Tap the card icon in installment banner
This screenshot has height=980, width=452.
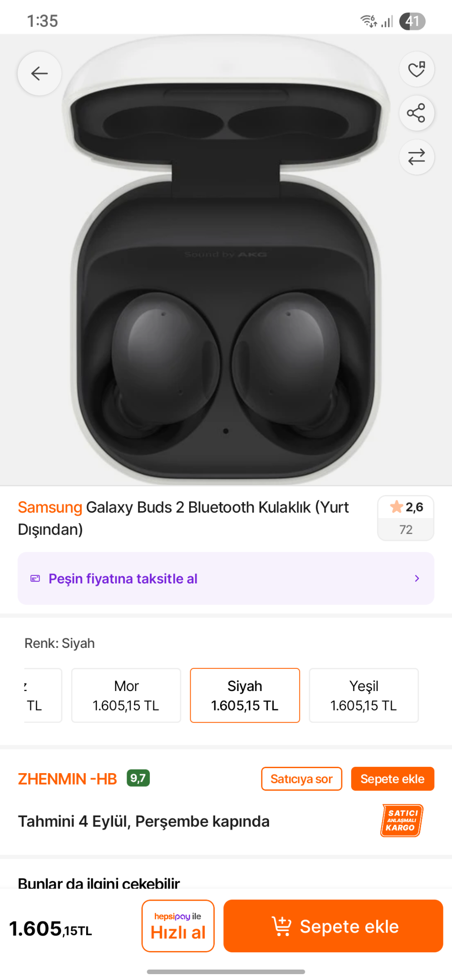[x=35, y=578]
